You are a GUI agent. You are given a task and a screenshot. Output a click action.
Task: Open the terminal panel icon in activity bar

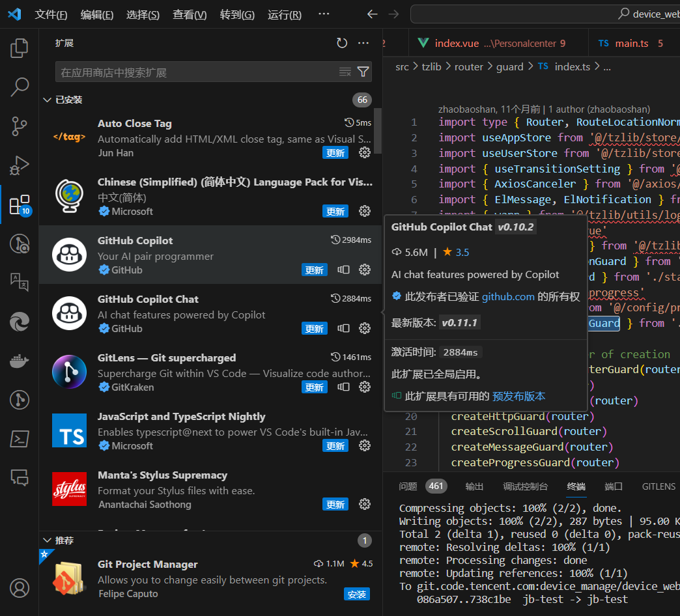click(19, 439)
